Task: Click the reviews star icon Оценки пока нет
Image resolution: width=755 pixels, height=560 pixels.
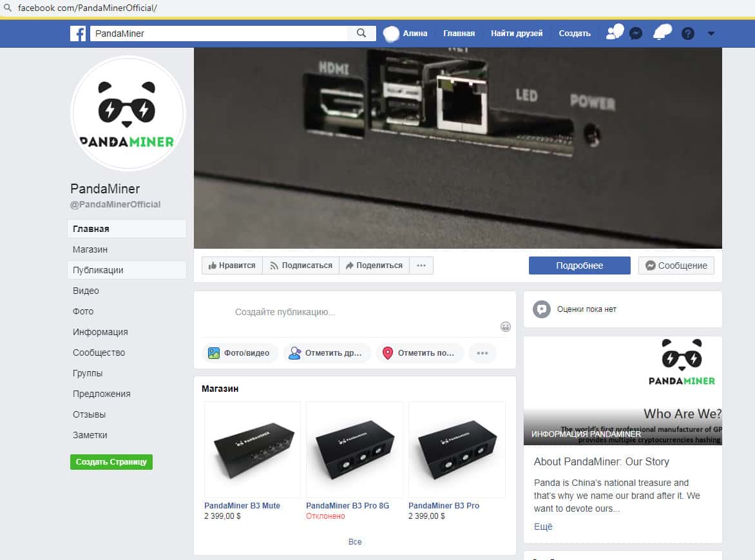Action: point(542,309)
